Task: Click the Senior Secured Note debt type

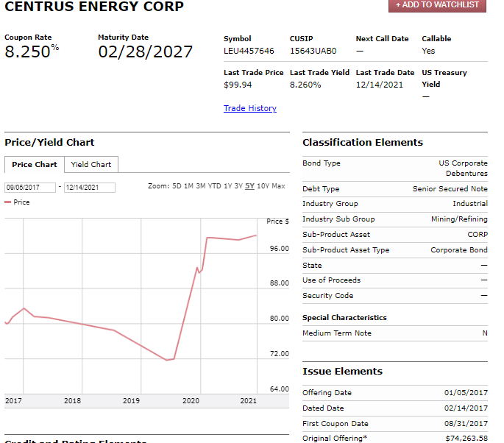Action: (450, 189)
